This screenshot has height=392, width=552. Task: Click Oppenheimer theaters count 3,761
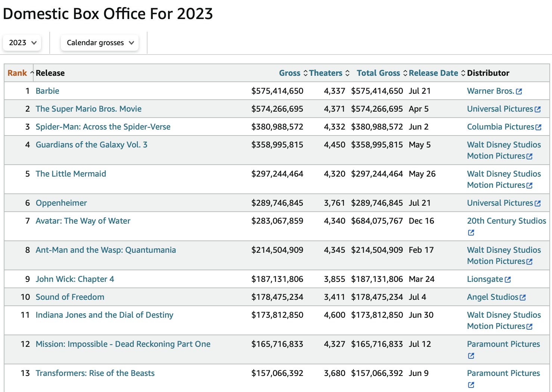[x=334, y=203]
